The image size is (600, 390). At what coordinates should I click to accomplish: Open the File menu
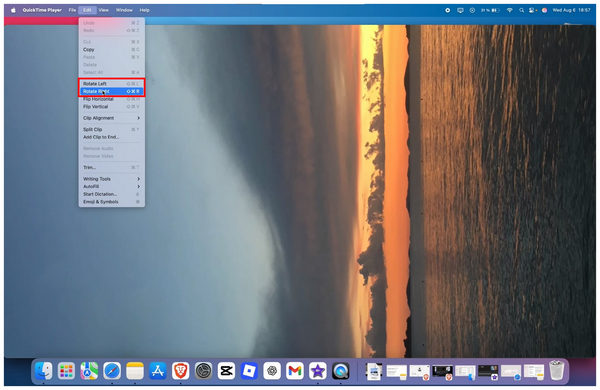click(72, 10)
